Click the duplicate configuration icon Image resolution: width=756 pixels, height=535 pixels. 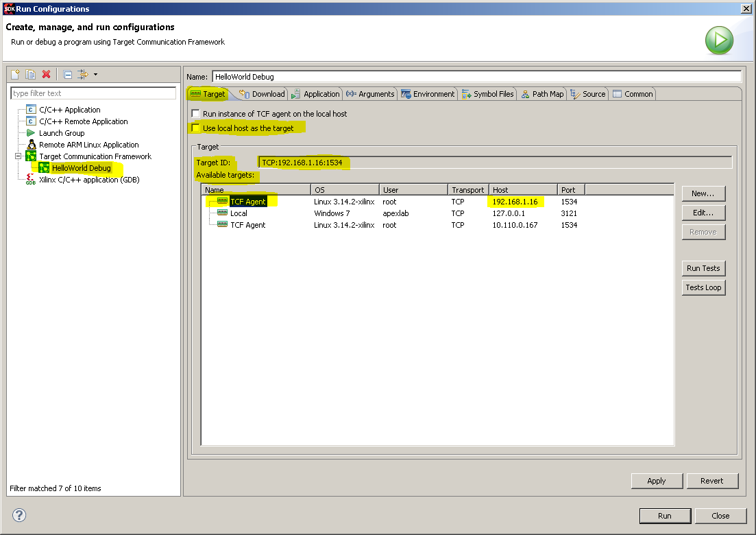click(x=30, y=74)
